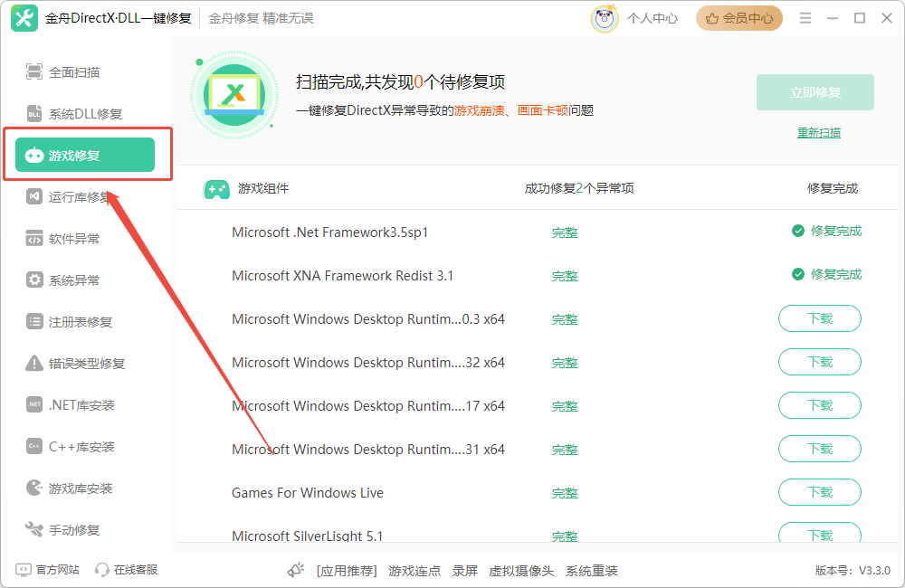Click the 版本号: V3.3.0 label
The image size is (905, 588).
tap(853, 570)
